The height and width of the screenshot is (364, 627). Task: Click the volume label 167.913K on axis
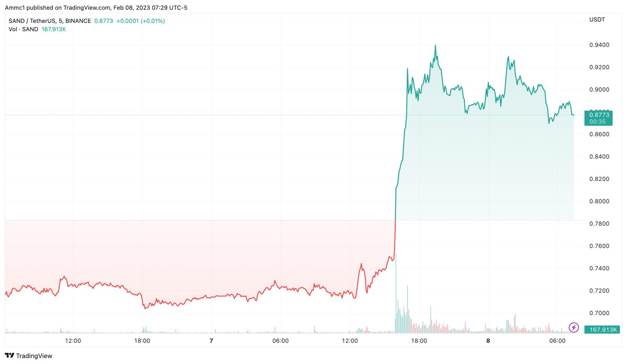click(602, 330)
